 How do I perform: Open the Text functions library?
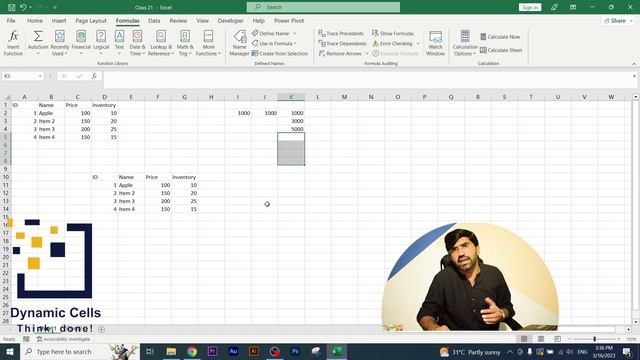(119, 43)
